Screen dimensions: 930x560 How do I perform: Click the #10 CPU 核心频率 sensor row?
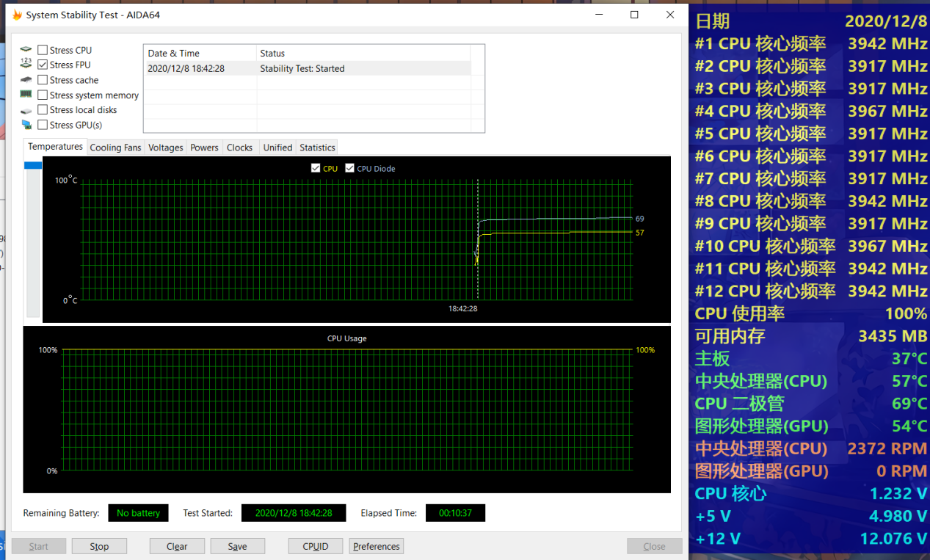[811, 246]
